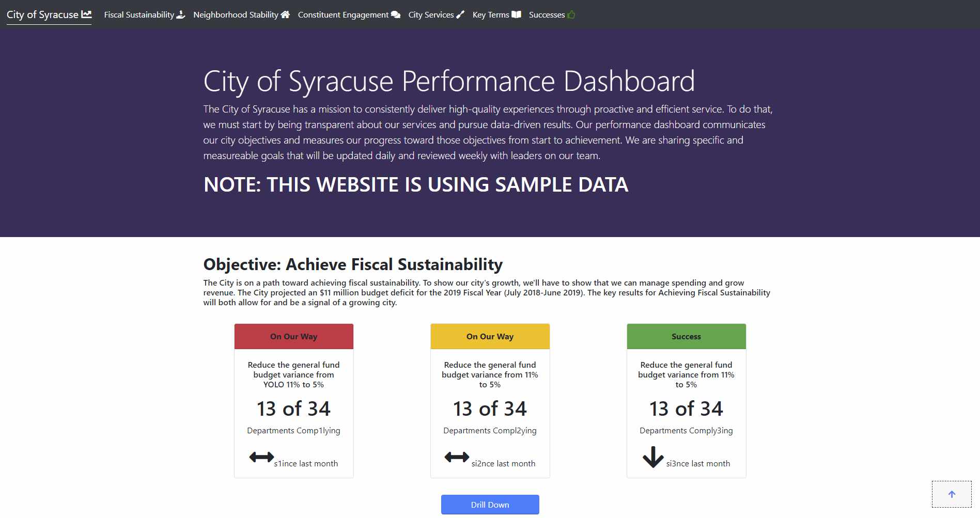
Task: Click the horizontal arrow in red card
Action: (261, 457)
